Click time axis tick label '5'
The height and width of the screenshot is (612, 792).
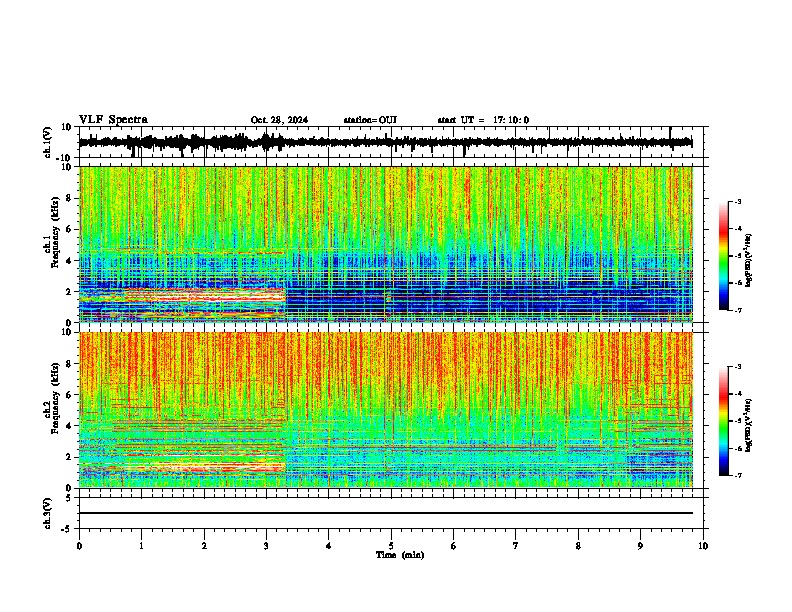391,546
